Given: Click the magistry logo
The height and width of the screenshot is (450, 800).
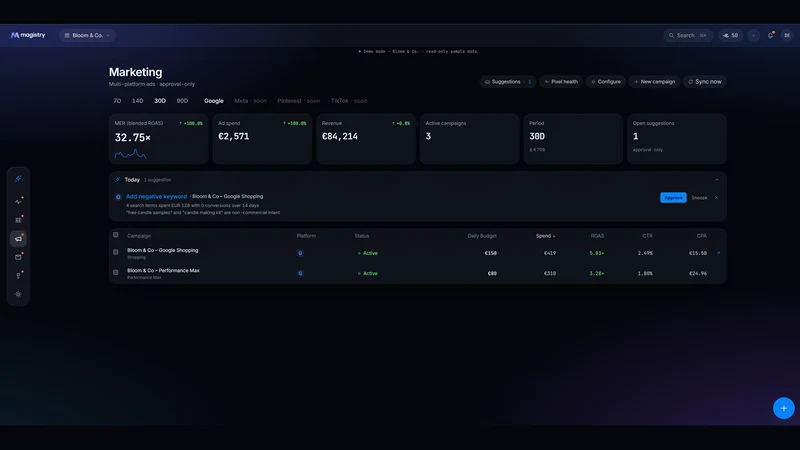Looking at the screenshot, I should (28, 35).
